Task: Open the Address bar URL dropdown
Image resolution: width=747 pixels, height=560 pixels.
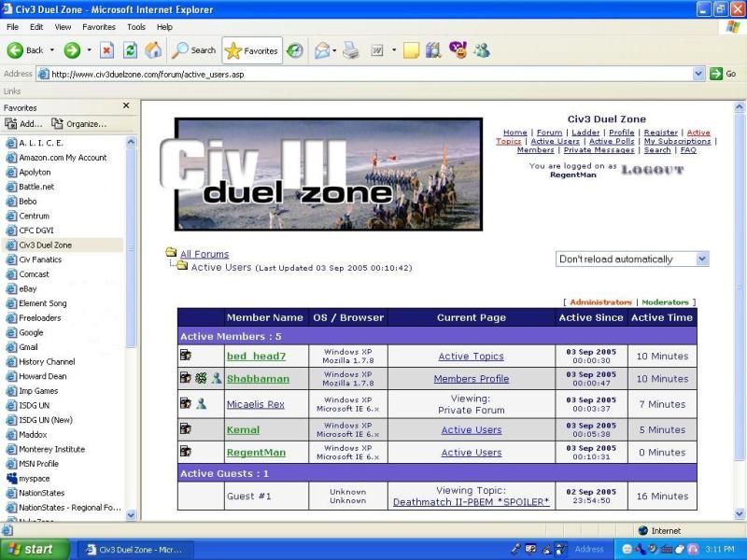Action: 698,74
